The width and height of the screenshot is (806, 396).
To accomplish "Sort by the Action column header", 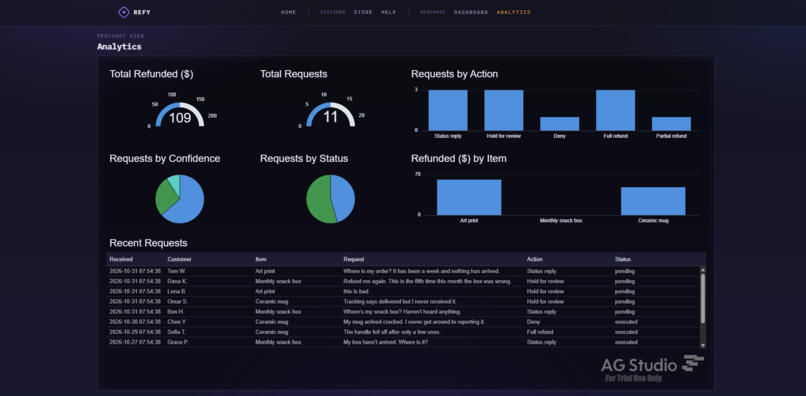I will point(535,259).
